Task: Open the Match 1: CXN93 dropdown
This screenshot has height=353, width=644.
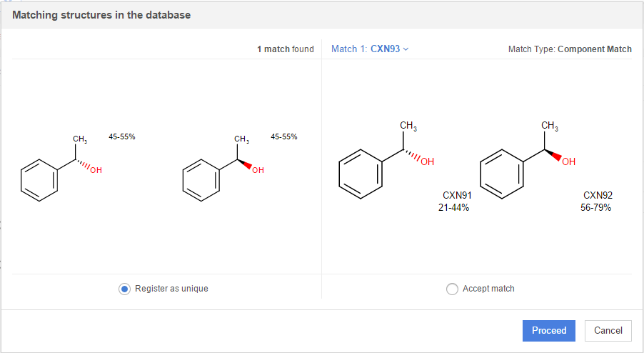Action: point(370,49)
